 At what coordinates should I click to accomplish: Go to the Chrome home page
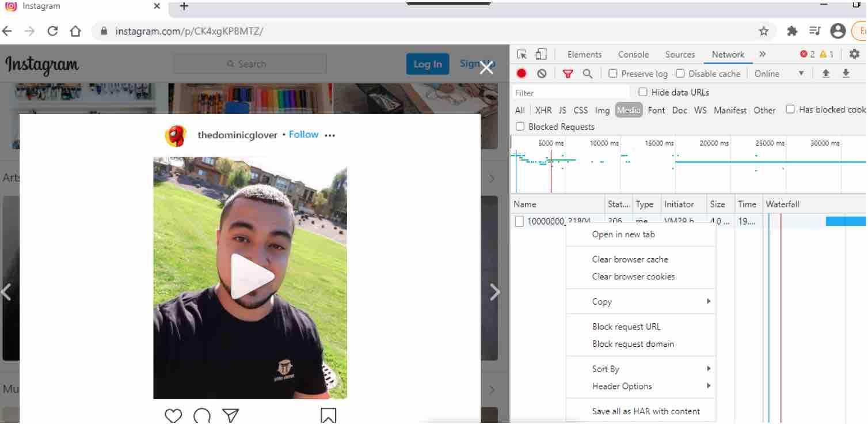point(75,31)
